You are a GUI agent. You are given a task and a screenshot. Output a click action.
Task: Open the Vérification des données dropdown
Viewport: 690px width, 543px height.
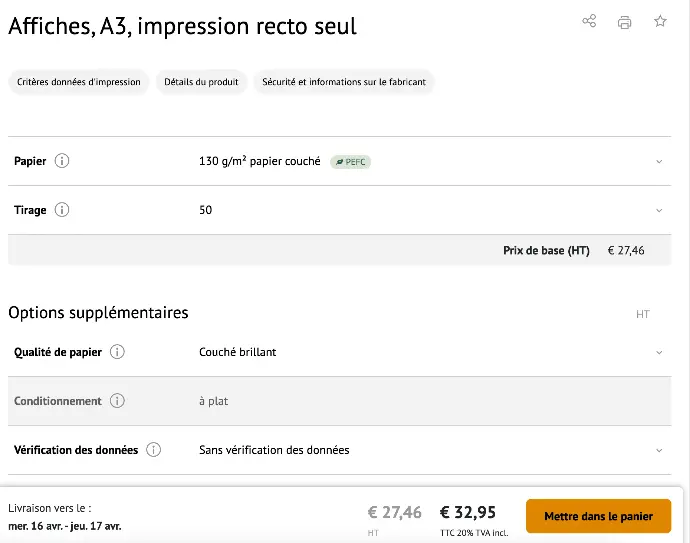tap(659, 450)
